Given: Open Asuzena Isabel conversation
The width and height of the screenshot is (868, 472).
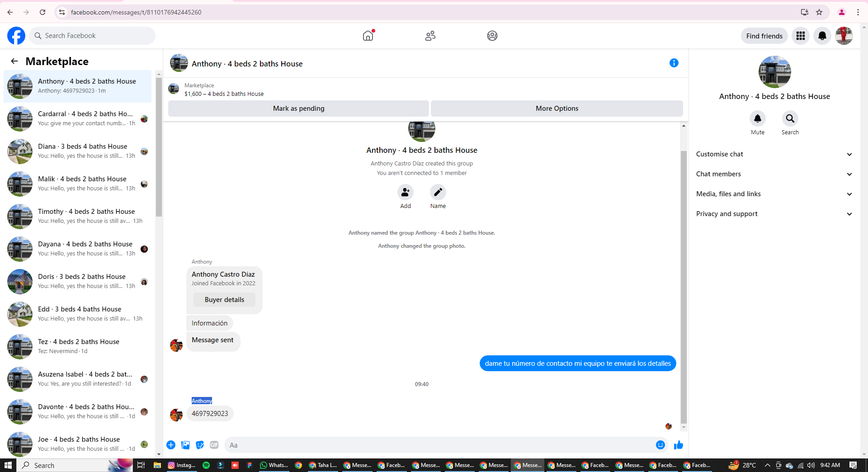Looking at the screenshot, I should pyautogui.click(x=78, y=379).
